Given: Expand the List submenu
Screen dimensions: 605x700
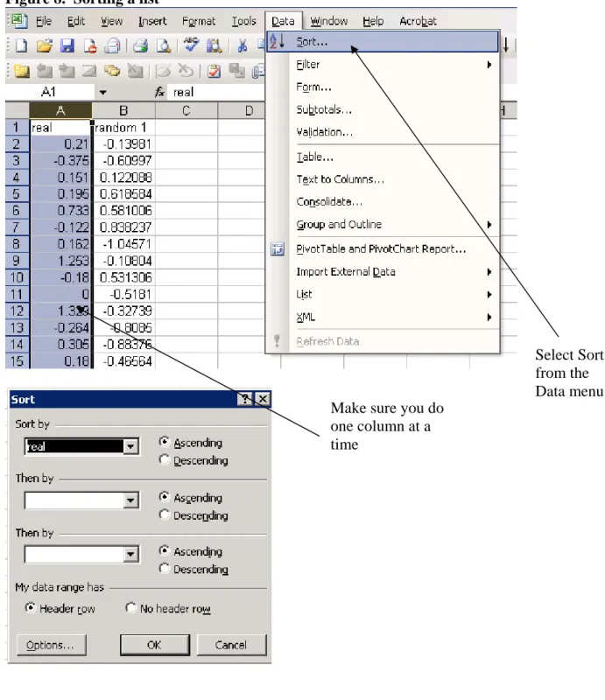Looking at the screenshot, I should pos(383,294).
